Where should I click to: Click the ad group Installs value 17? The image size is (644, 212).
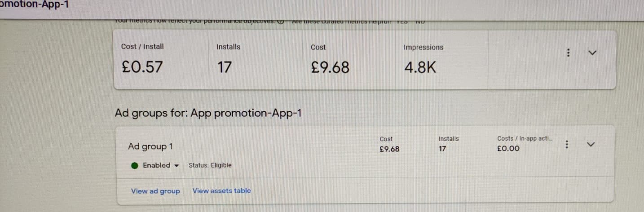click(442, 149)
